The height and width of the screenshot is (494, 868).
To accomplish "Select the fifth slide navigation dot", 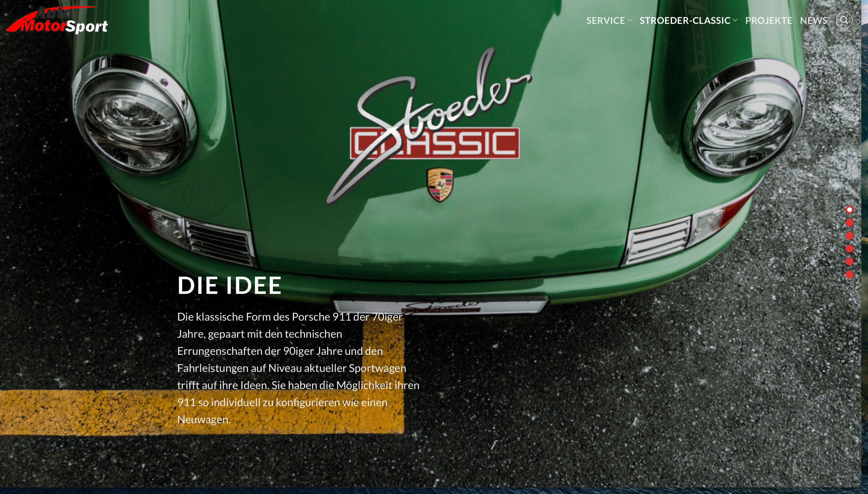I will (849, 262).
